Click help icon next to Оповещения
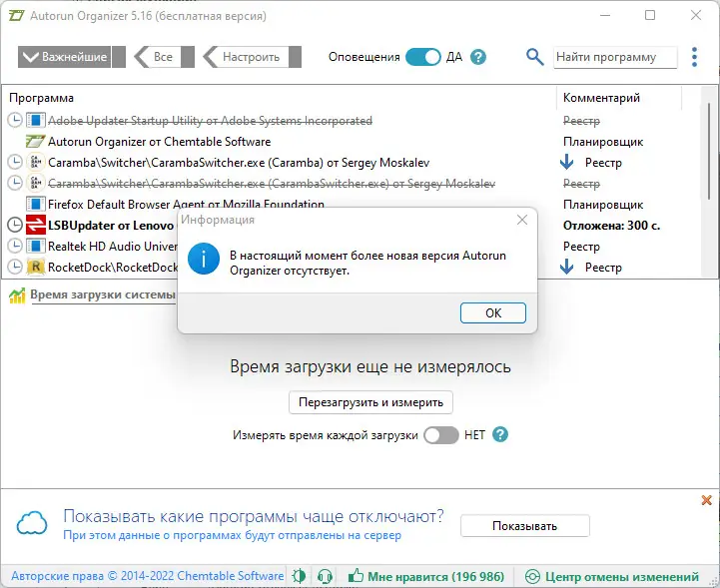The width and height of the screenshot is (720, 588). [478, 57]
